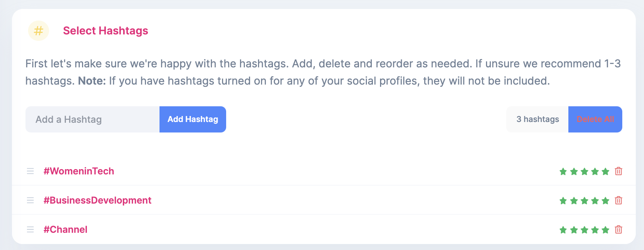644x250 pixels.
Task: Click the first star for #WomeninTech
Action: click(x=563, y=171)
